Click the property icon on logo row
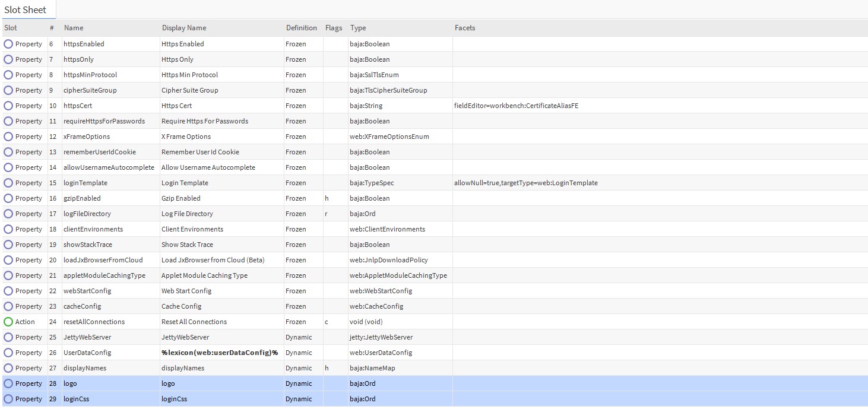 click(8, 383)
